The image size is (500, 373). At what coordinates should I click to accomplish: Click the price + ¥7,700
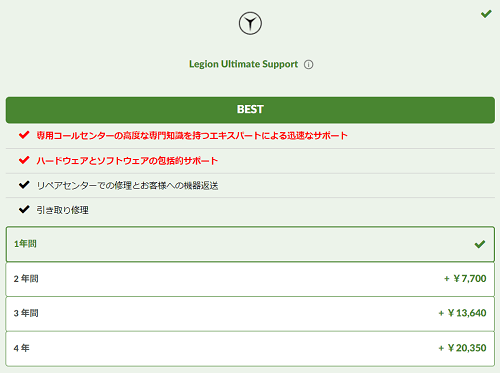click(465, 278)
